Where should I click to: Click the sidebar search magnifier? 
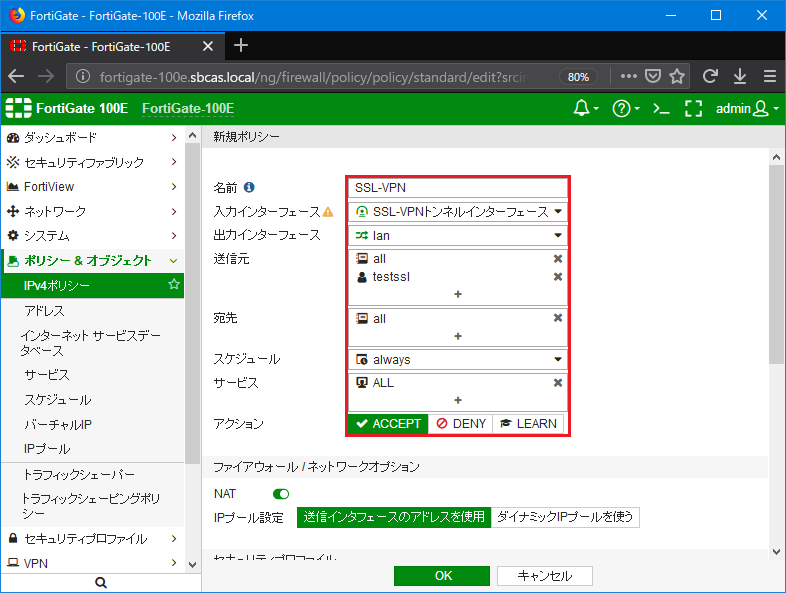click(x=101, y=582)
